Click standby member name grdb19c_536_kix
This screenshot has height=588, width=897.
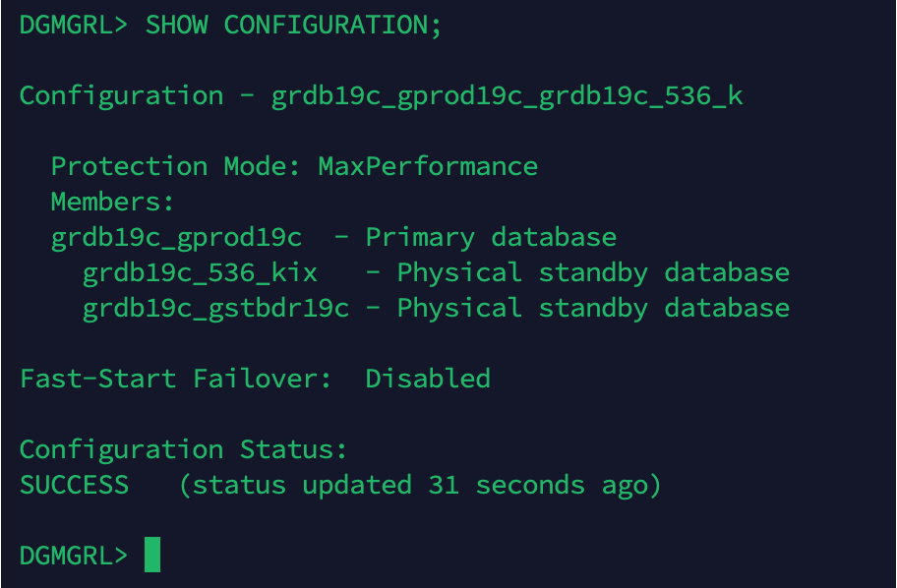pos(200,272)
